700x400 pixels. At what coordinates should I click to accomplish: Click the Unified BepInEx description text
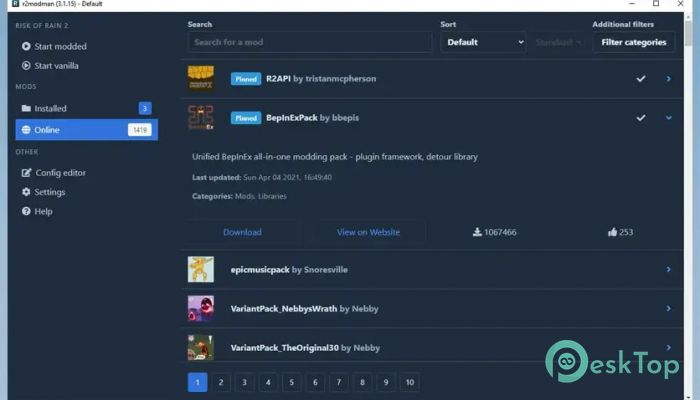pyautogui.click(x=335, y=157)
